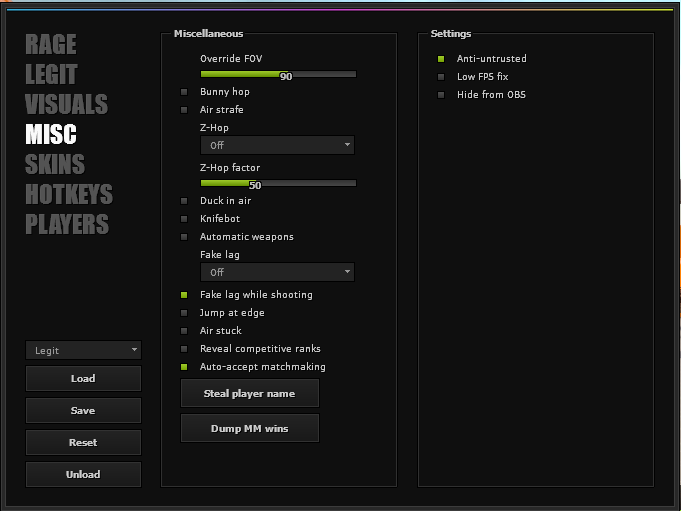Screen dimensions: 681x511
Task: Enable the Bunny hop checkbox
Action: pos(184,92)
